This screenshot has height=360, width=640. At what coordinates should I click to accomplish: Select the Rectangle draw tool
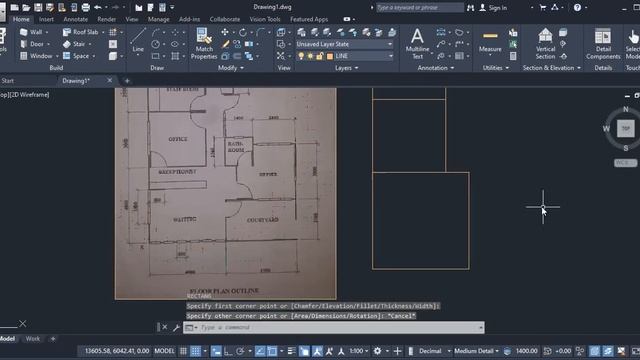(156, 56)
